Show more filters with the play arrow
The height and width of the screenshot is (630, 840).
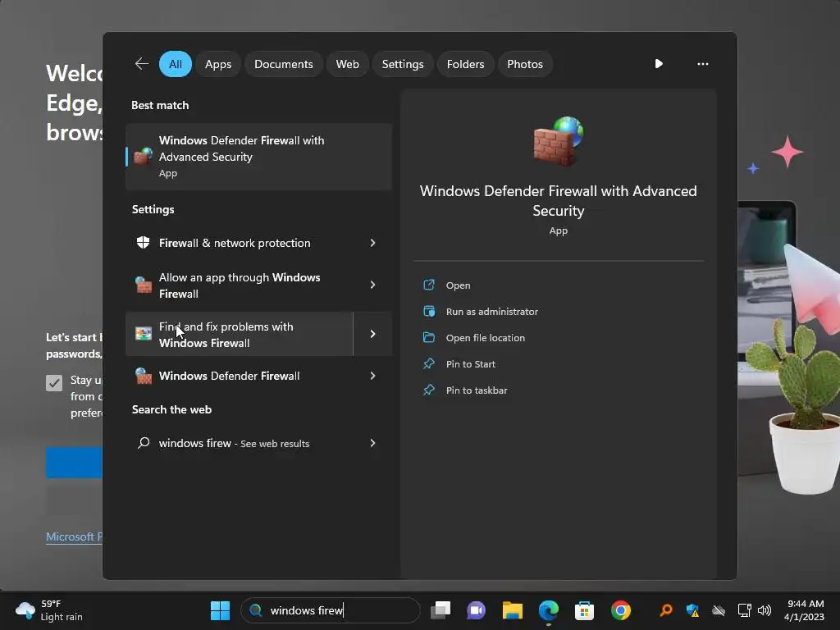[659, 64]
